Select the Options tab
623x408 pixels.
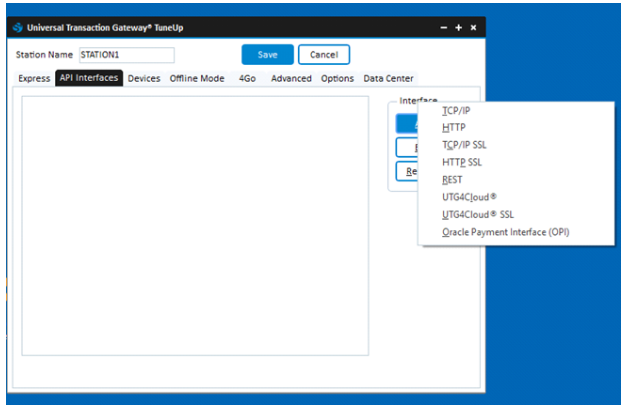337,78
